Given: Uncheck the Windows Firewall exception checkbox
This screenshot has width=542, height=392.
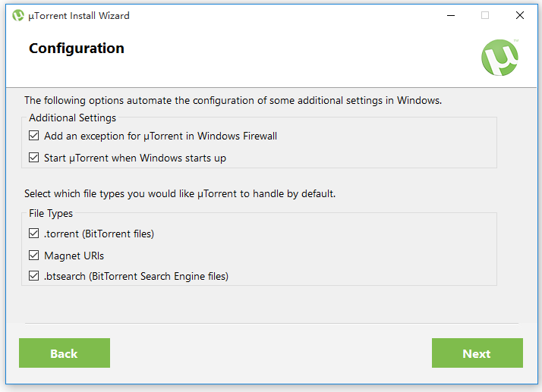Looking at the screenshot, I should (34, 136).
